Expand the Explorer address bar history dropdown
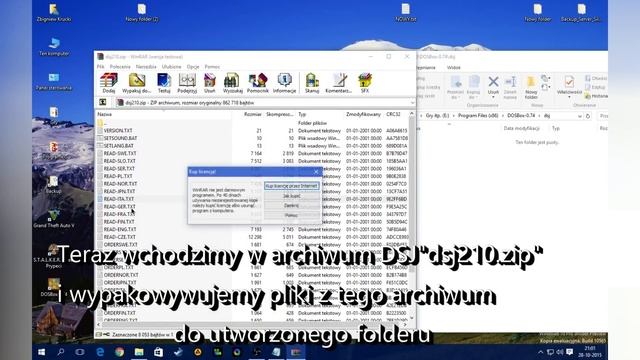This screenshot has height=360, width=640. [x=580, y=116]
